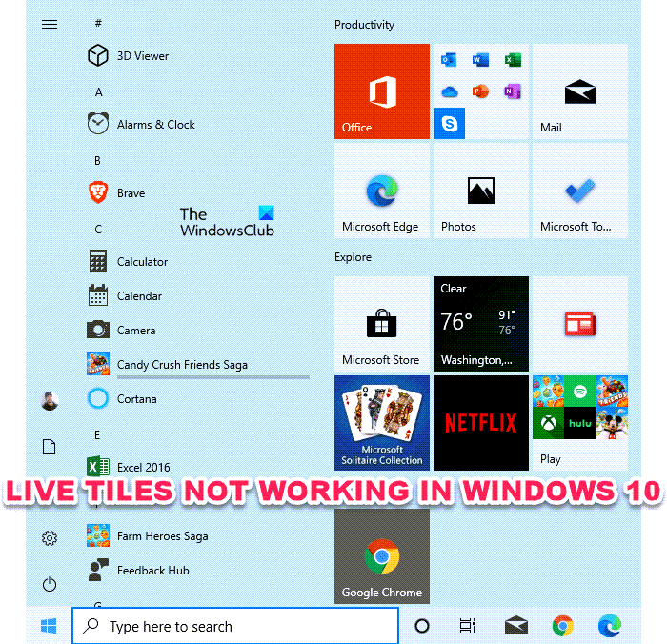Open Candy Crush Friends in Play tile
667x644 pixels.
click(x=612, y=392)
